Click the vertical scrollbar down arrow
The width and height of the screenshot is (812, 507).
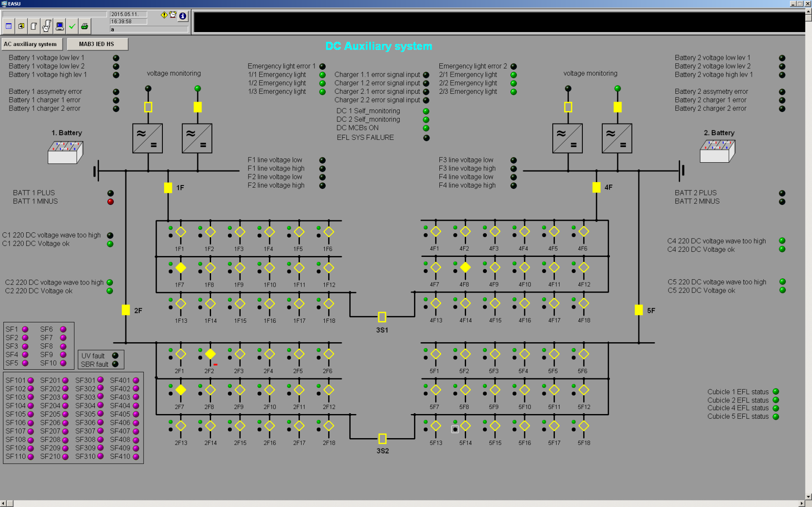click(x=809, y=497)
